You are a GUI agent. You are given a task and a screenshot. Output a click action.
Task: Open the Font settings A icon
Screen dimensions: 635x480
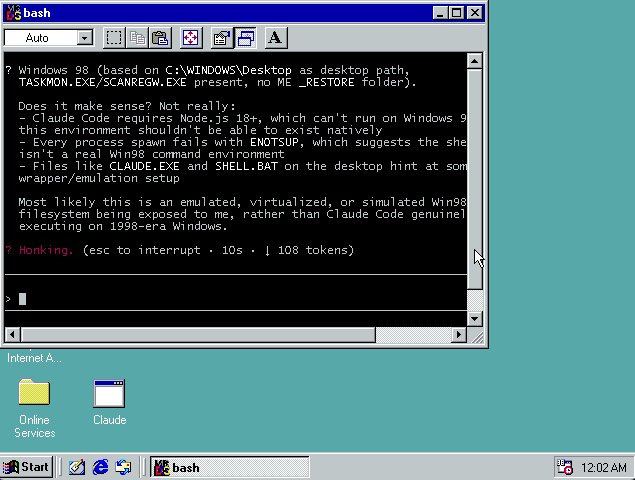(276, 38)
